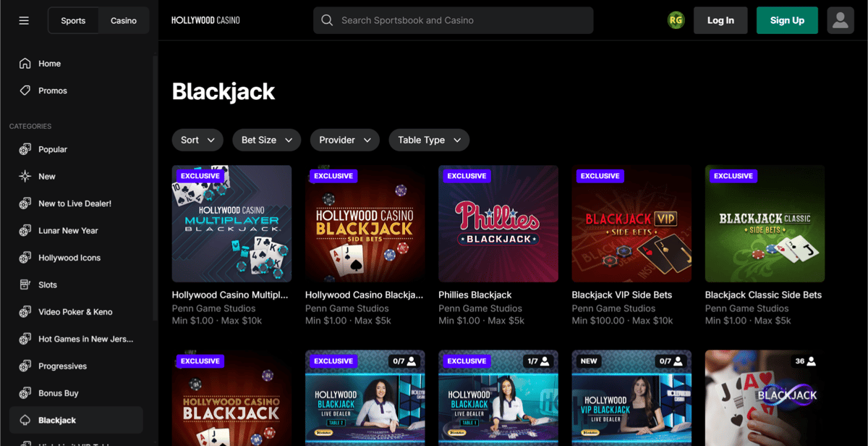
Task: Open the Provider filter dropdown
Action: (345, 140)
